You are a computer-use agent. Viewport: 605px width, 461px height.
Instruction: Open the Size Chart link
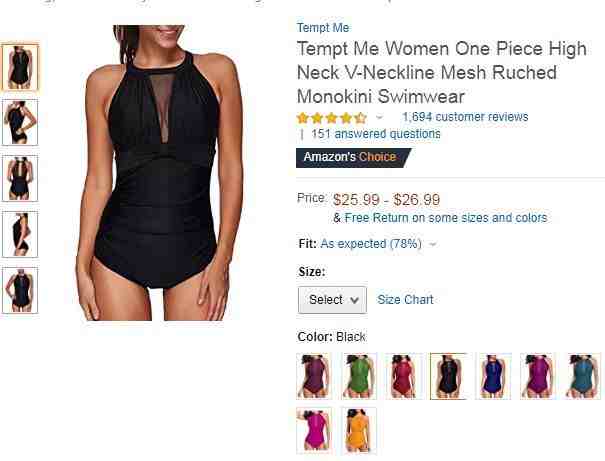[x=405, y=299]
